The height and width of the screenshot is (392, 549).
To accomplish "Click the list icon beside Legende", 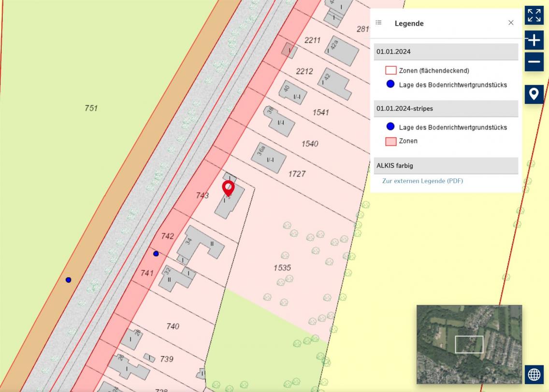I will click(x=378, y=23).
